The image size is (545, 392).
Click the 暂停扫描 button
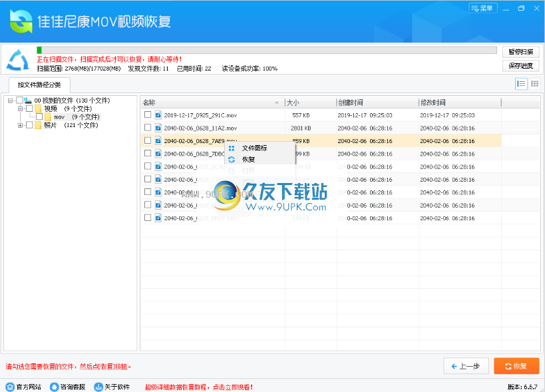[520, 52]
